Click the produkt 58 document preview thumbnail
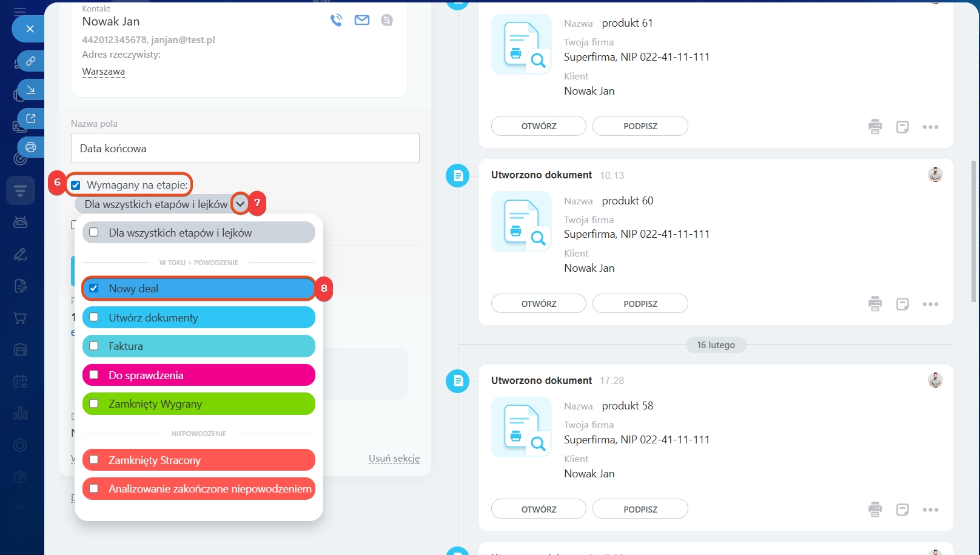Viewport: 980px width, 555px height. 522,427
